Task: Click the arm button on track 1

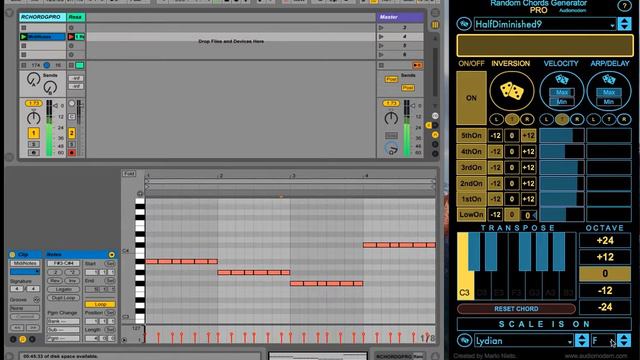Action: (33, 153)
